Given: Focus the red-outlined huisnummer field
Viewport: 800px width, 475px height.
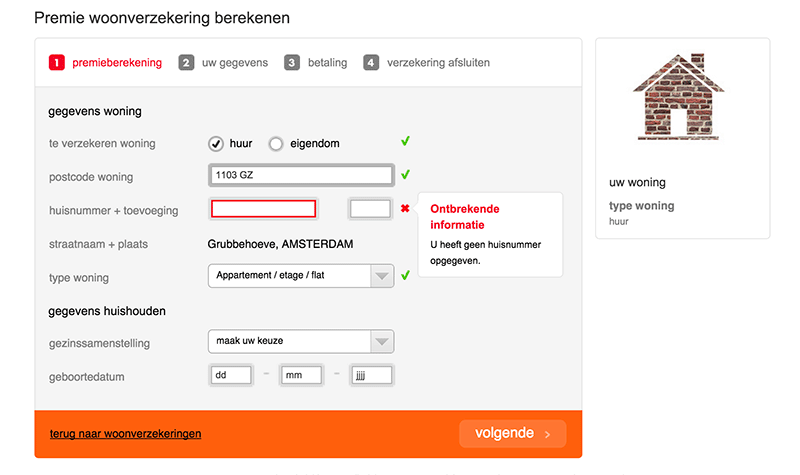Looking at the screenshot, I should [263, 209].
